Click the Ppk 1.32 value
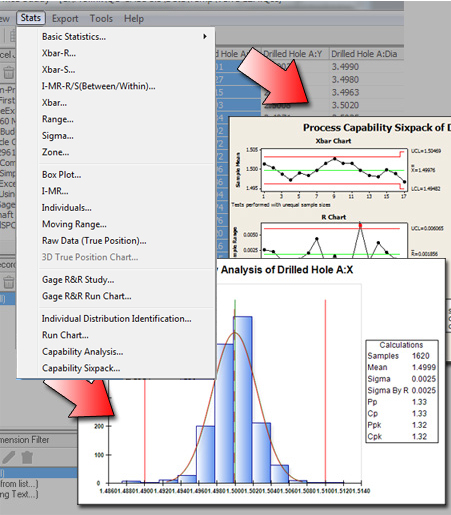Screen dimensions: 451x515 [x=419, y=425]
